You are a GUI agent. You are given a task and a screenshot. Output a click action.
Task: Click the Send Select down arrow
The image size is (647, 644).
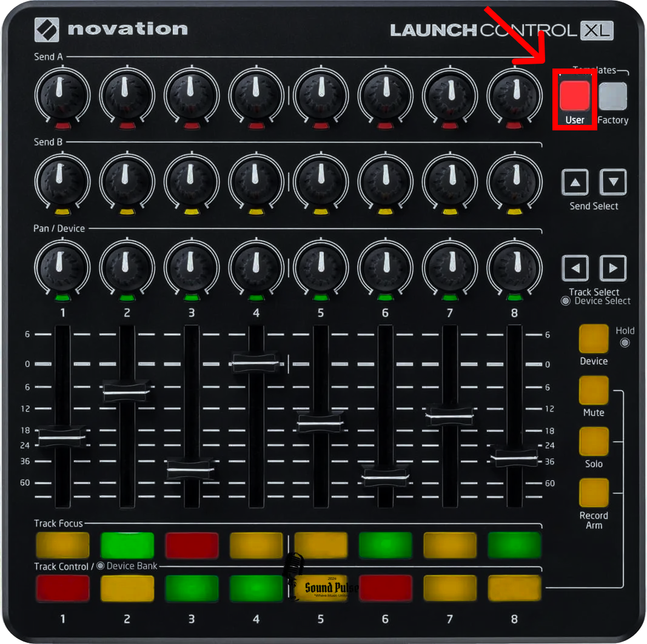pos(613,182)
